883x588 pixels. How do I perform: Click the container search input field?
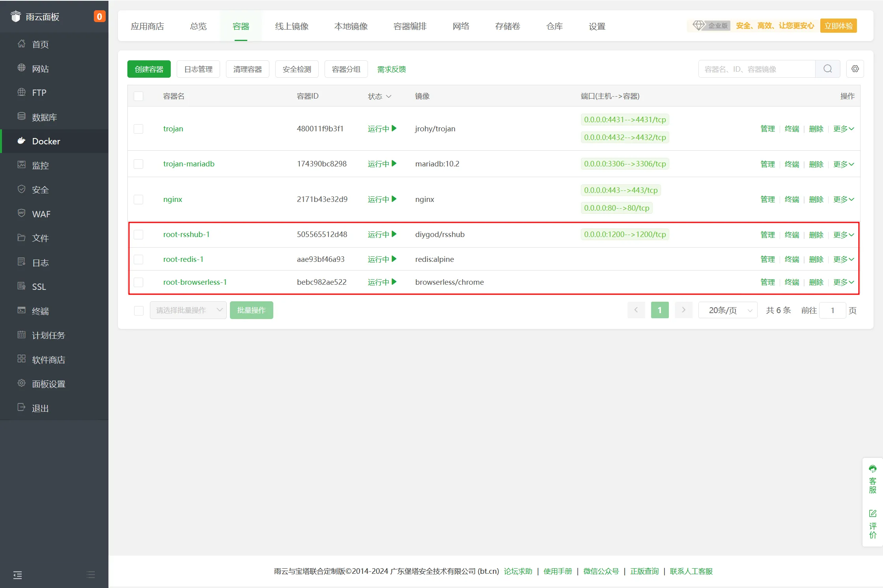coord(757,69)
